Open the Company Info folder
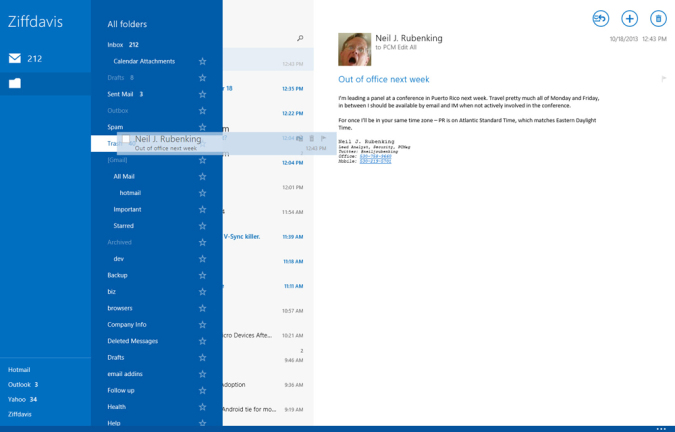The width and height of the screenshot is (675, 432). click(127, 325)
